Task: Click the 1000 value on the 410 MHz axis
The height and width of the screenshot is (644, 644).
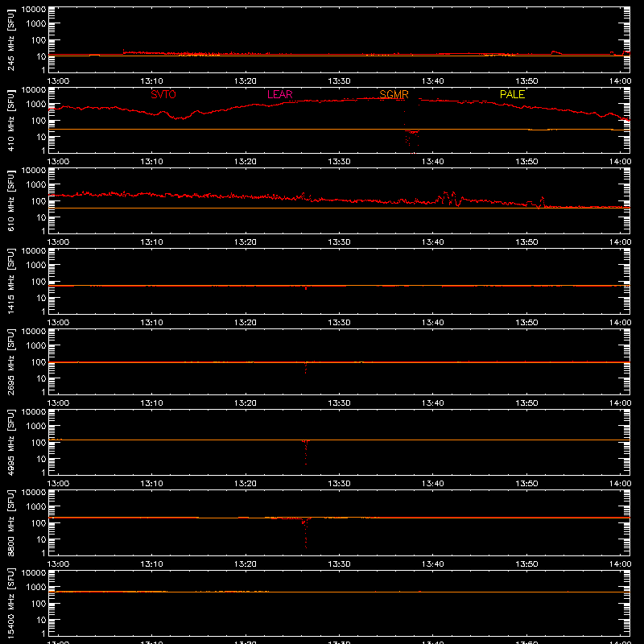Action: pos(36,104)
